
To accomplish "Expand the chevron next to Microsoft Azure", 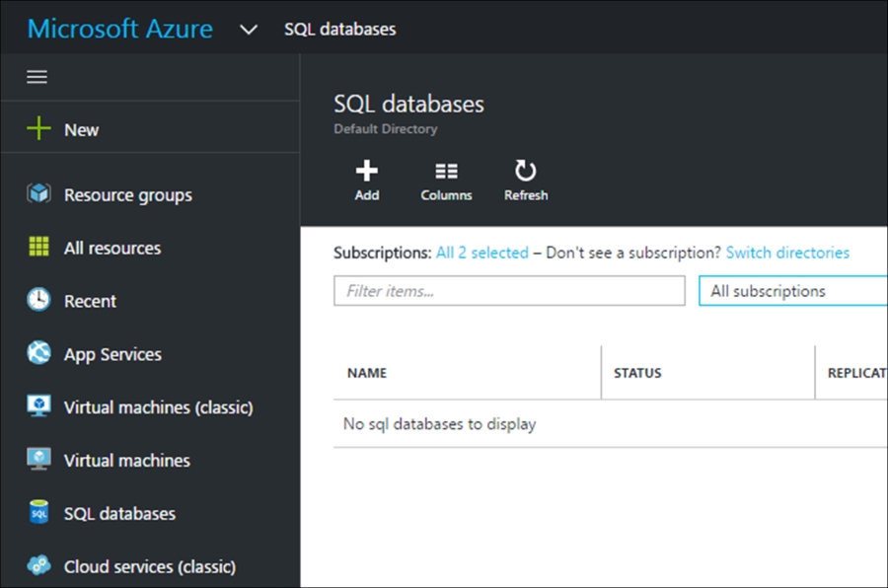I will [x=249, y=30].
